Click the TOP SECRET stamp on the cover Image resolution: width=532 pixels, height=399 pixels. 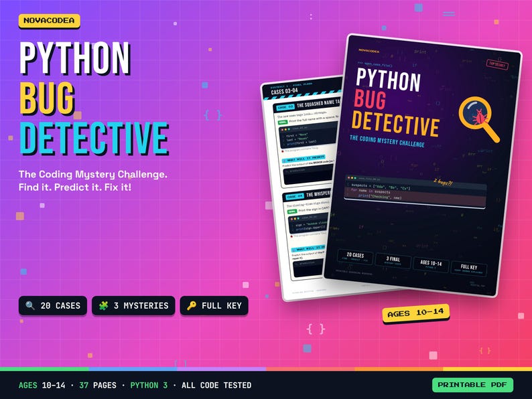tap(497, 64)
